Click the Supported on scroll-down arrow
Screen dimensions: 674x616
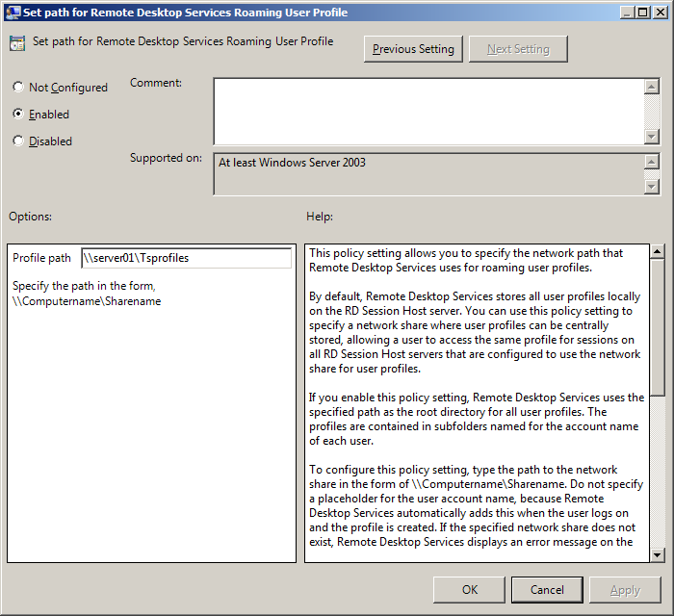click(x=652, y=187)
